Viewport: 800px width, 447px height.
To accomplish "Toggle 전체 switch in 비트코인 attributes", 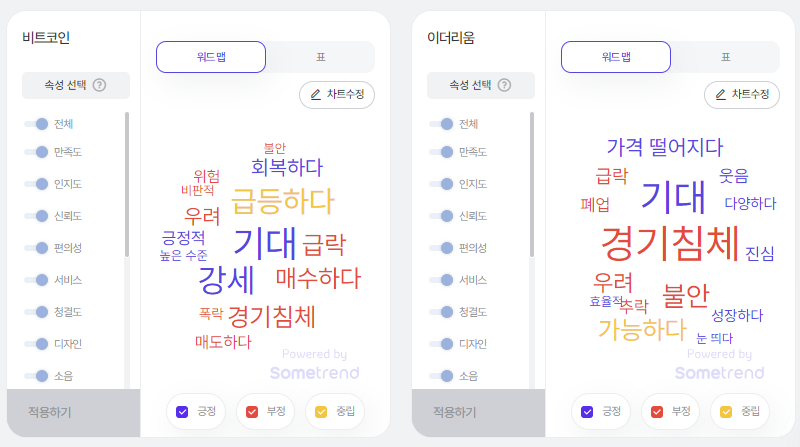I will tap(36, 124).
